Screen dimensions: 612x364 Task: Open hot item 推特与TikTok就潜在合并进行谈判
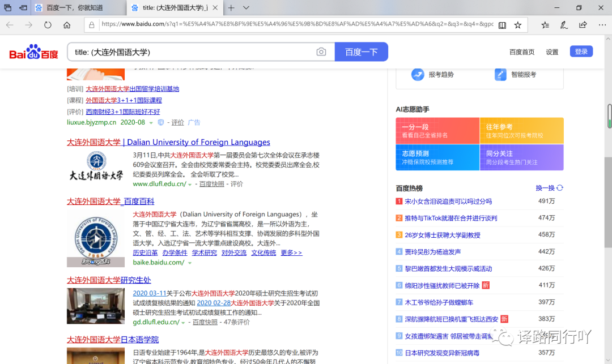point(451,219)
